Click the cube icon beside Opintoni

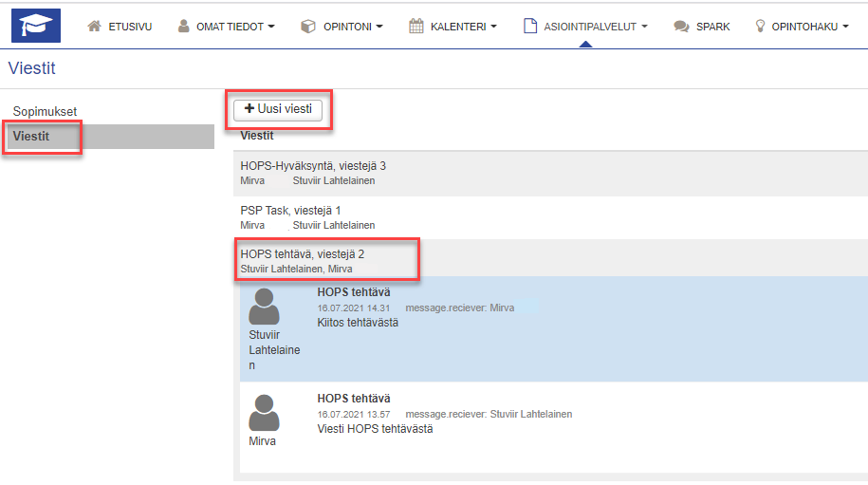pos(307,27)
